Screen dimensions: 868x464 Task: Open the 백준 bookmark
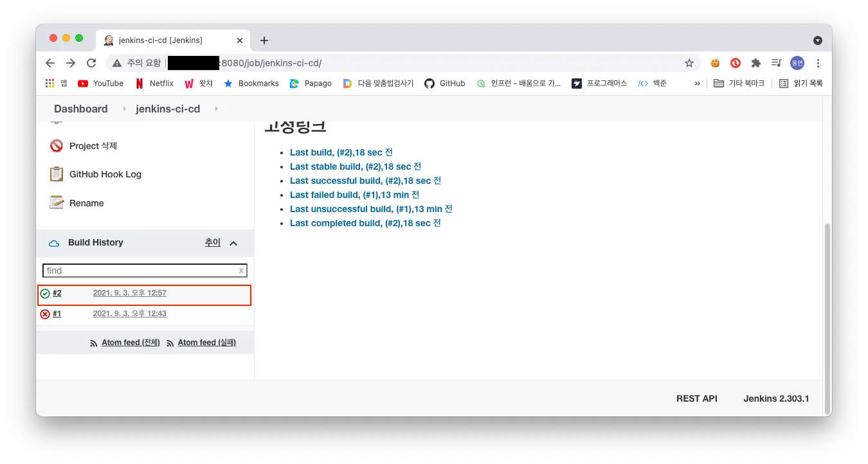[653, 83]
